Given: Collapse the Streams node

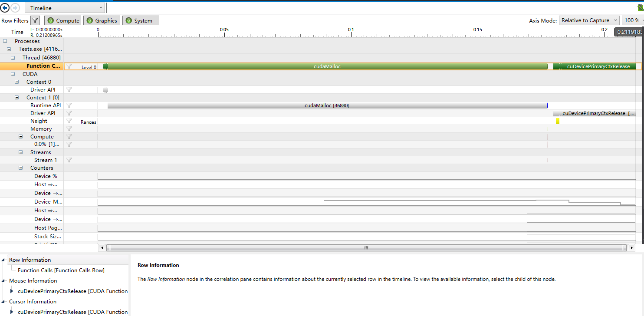Looking at the screenshot, I should (x=21, y=152).
